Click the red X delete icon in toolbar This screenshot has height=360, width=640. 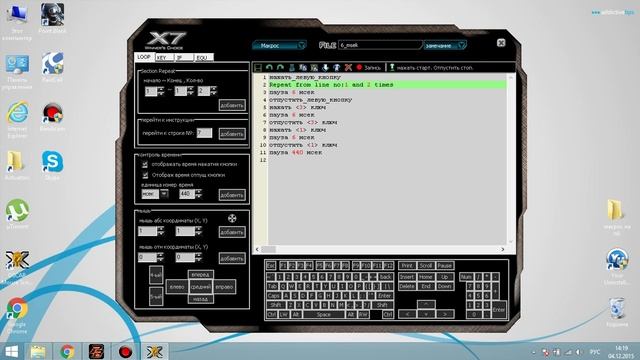coord(348,67)
